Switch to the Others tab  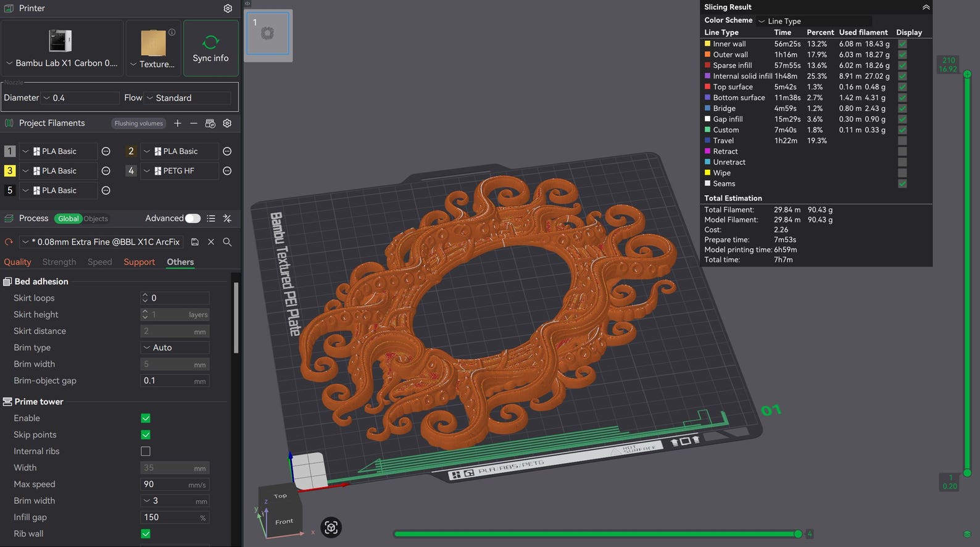point(180,262)
